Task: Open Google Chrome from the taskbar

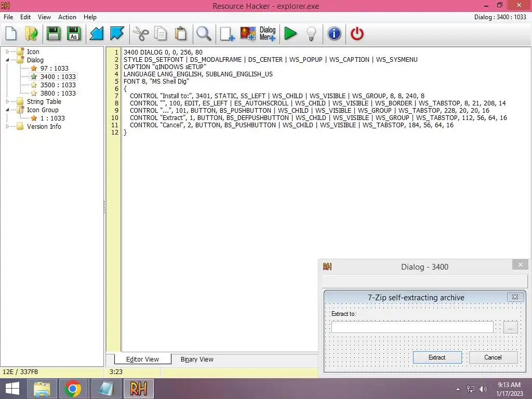Action: [72, 389]
